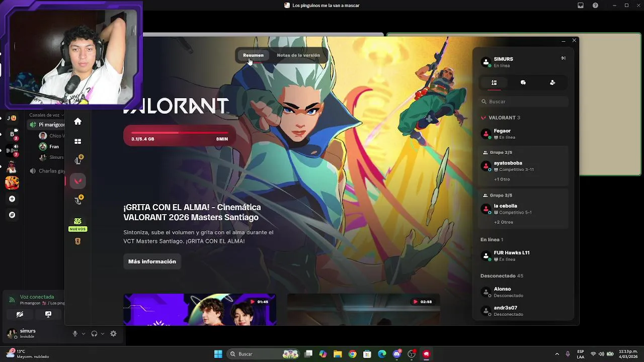The height and width of the screenshot is (362, 644).
Task: Focus the friends Buscar search field
Action: (523, 102)
